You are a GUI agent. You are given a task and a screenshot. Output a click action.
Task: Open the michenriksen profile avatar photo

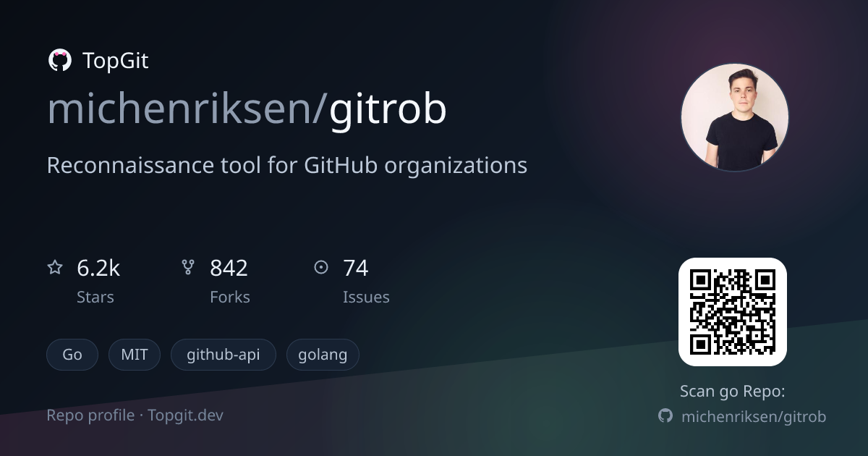click(735, 117)
